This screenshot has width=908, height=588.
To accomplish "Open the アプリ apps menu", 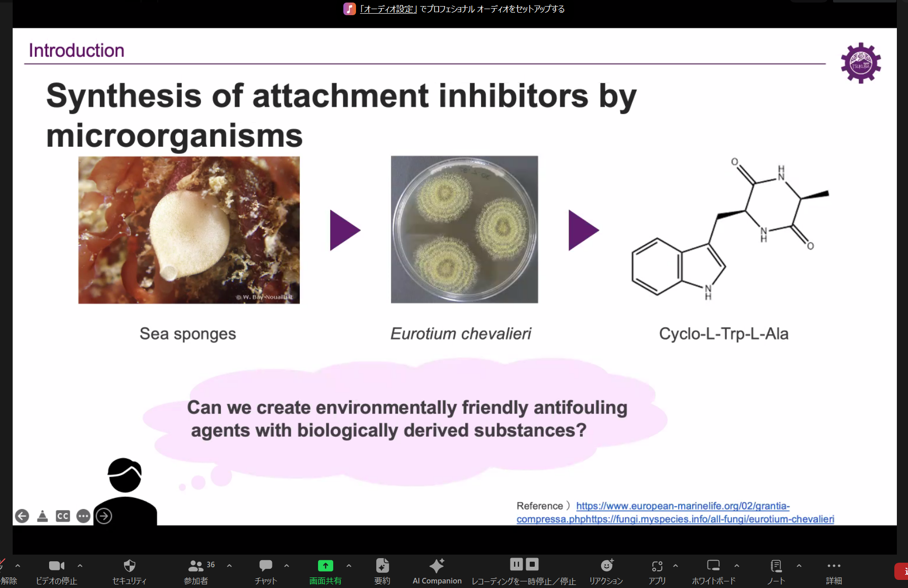I will (x=657, y=566).
